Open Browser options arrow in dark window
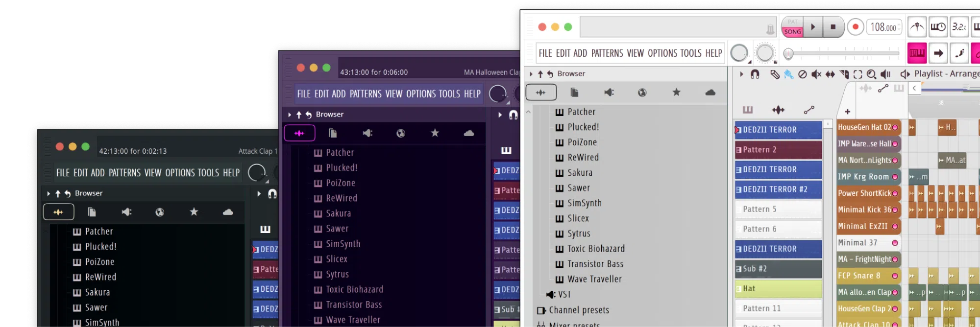Image resolution: width=980 pixels, height=327 pixels. [x=49, y=194]
